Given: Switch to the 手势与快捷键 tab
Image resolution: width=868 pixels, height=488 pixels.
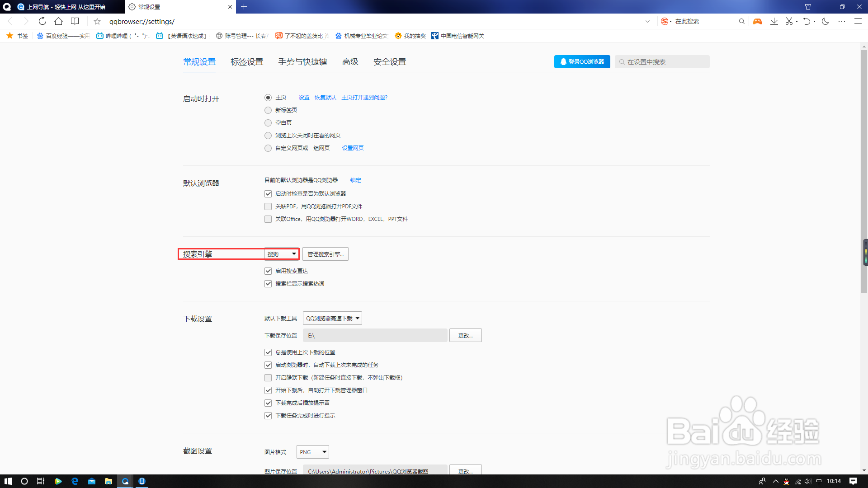Looking at the screenshot, I should click(x=302, y=62).
